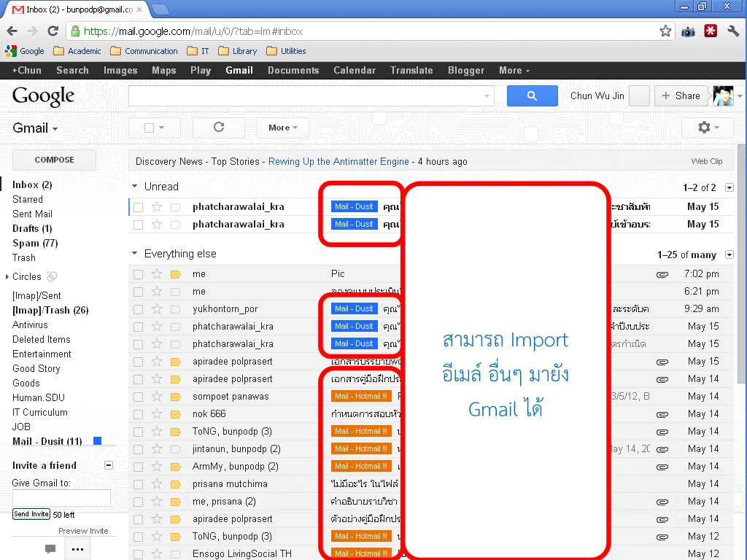
Task: Click importance marker on nok 666 message
Action: coord(175,414)
